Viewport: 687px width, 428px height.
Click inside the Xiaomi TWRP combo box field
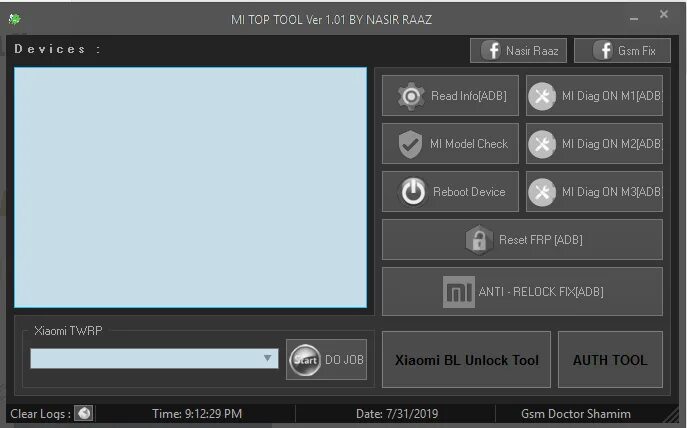tap(154, 358)
